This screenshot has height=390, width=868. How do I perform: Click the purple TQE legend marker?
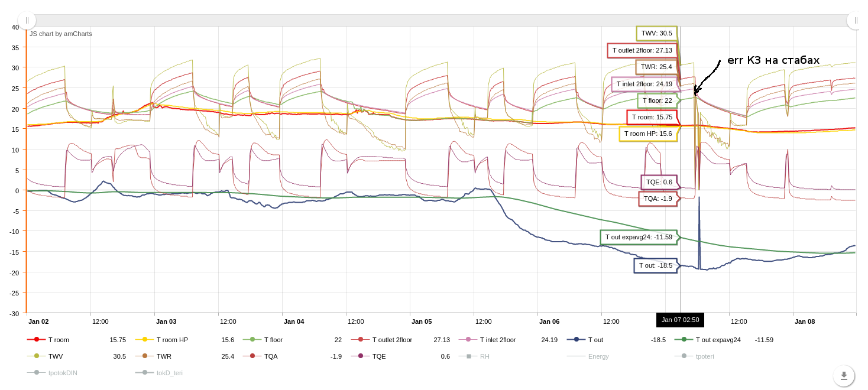[x=360, y=356]
